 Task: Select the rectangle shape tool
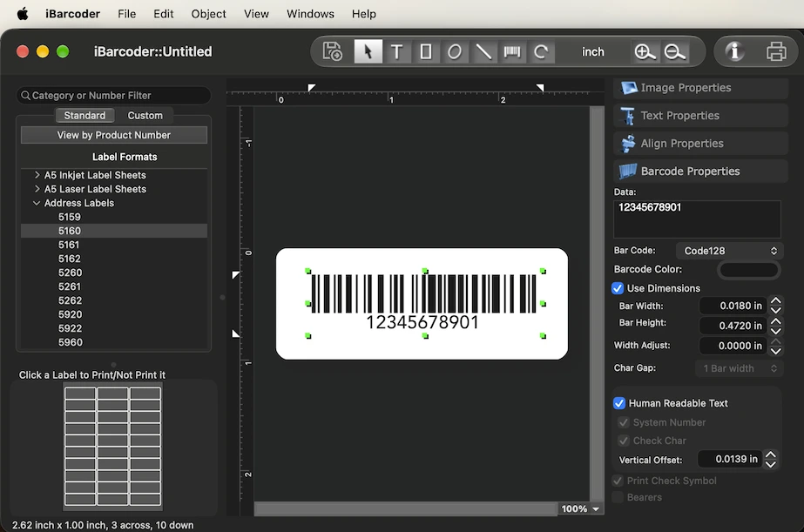click(426, 51)
